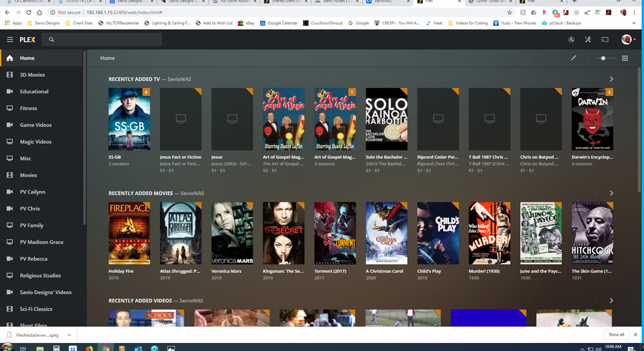This screenshot has width=644, height=351.
Task: Open Atlas Shrugged movie poster
Action: 181,233
